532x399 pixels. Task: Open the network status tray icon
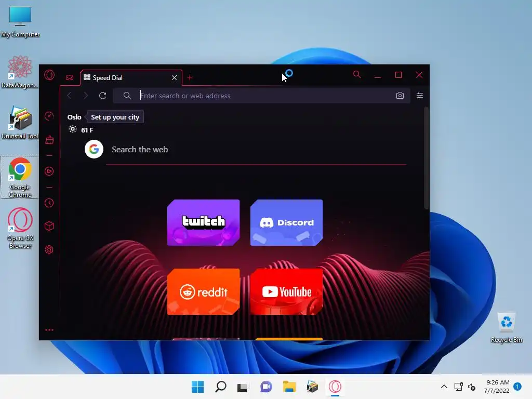pos(458,387)
